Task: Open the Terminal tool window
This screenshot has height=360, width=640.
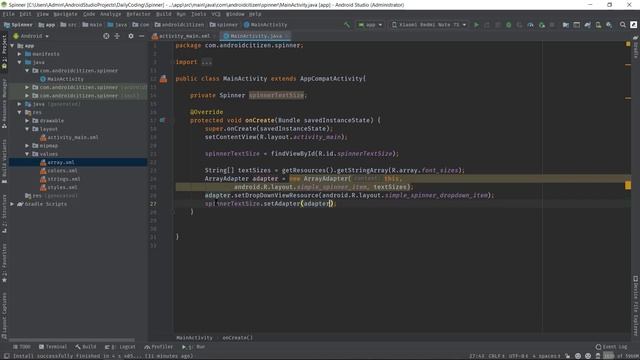Action: point(53,347)
